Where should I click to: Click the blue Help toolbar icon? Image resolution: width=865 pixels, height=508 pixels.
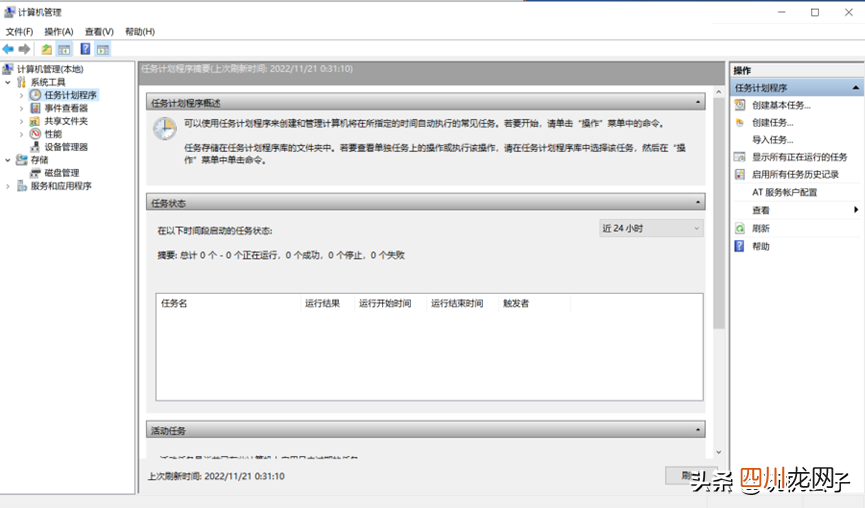pyautogui.click(x=85, y=49)
